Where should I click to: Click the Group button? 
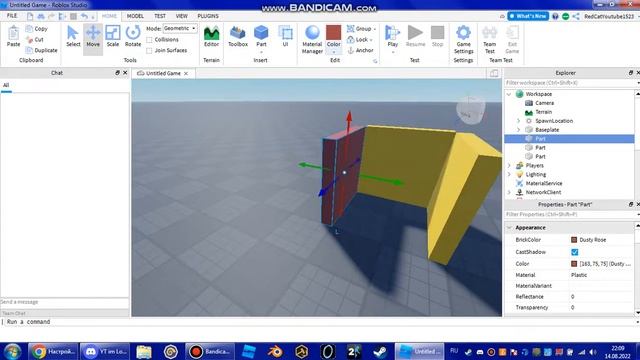[361, 29]
